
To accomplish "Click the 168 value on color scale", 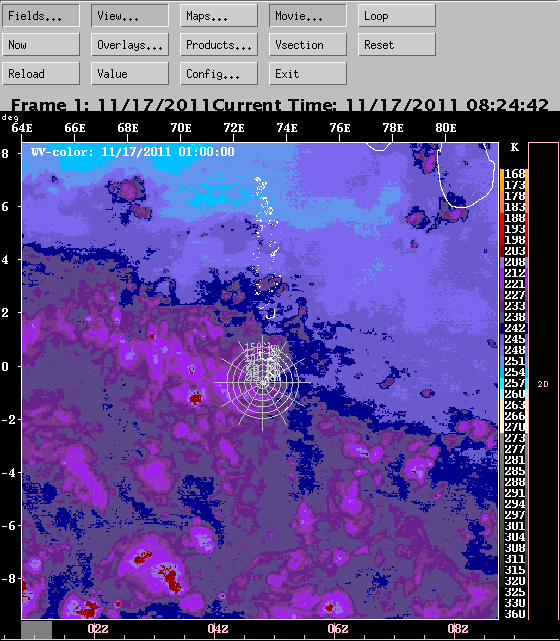I will click(x=514, y=174).
